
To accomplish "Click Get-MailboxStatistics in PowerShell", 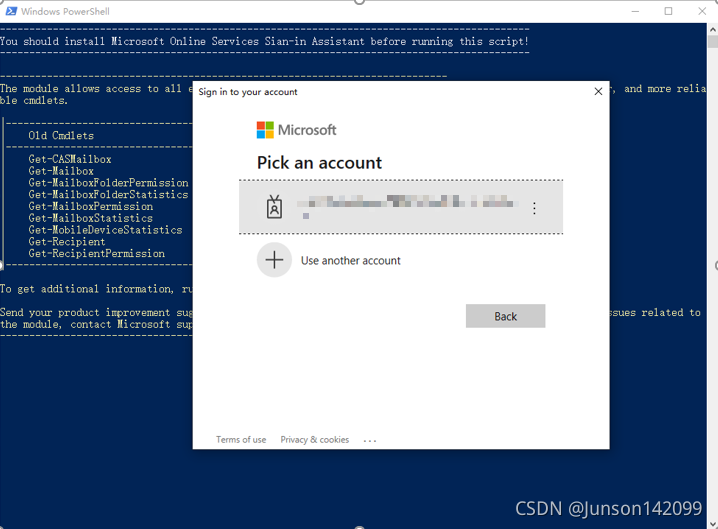I will click(x=91, y=218).
